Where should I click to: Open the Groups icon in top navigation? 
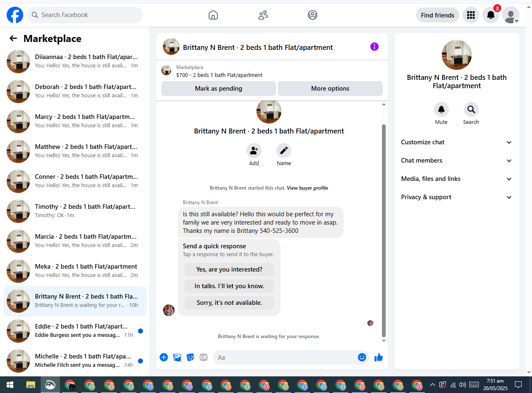click(313, 15)
